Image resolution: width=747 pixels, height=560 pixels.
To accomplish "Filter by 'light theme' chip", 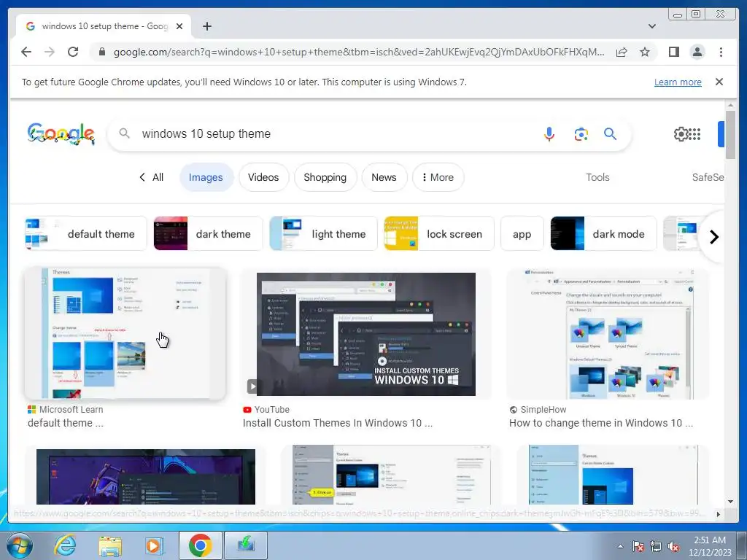I will click(x=323, y=233).
